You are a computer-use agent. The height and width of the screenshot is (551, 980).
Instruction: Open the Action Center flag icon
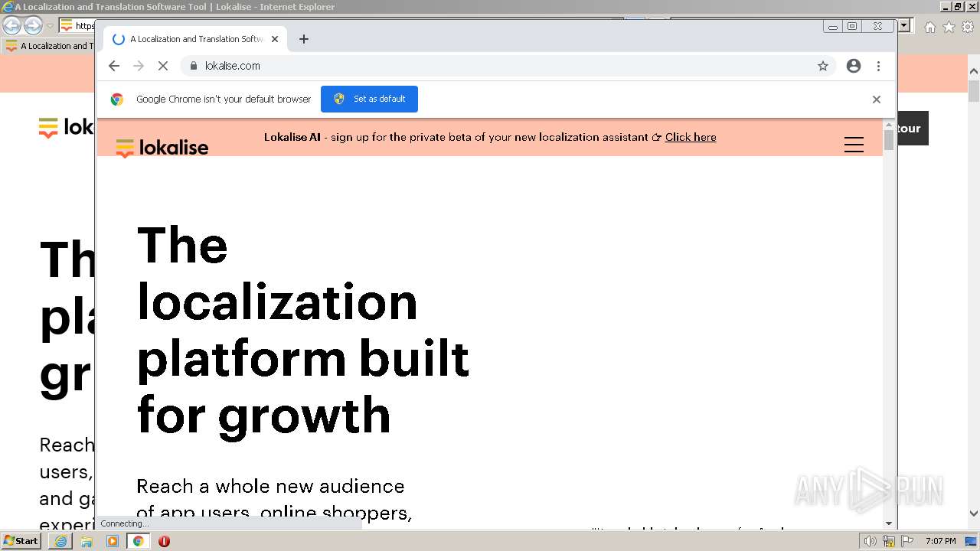pyautogui.click(x=907, y=541)
